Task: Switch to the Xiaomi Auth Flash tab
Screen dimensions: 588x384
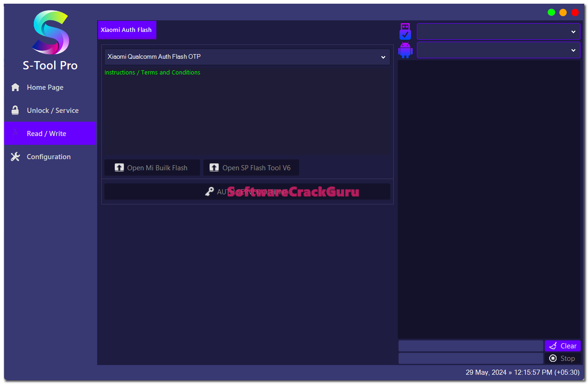Action: [x=127, y=30]
